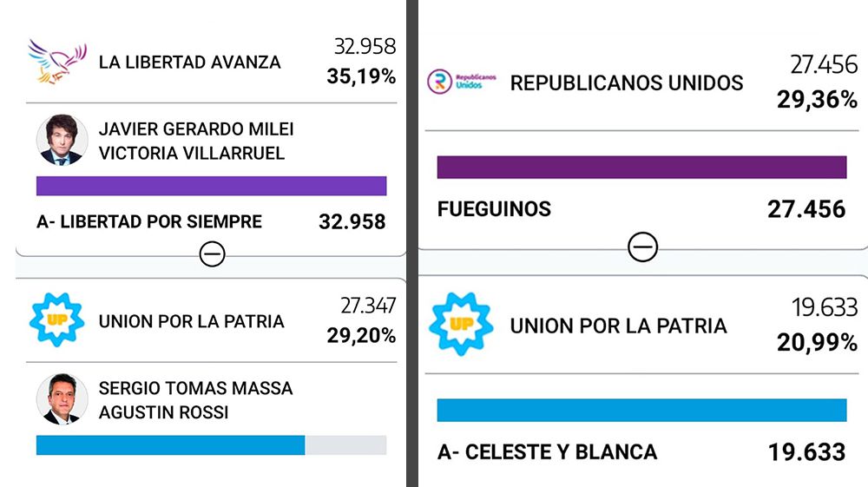Open the A- LIBERTAD POR SIEMPRE list

[149, 221]
